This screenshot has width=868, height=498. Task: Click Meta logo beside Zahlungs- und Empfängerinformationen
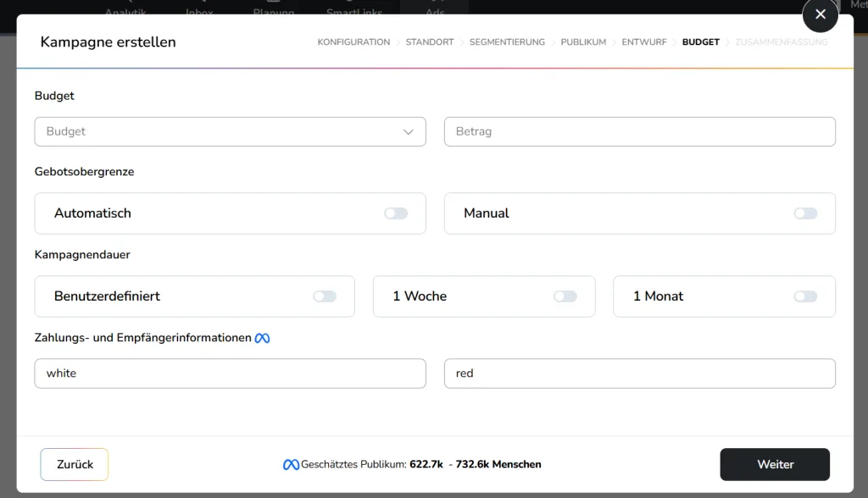point(263,338)
